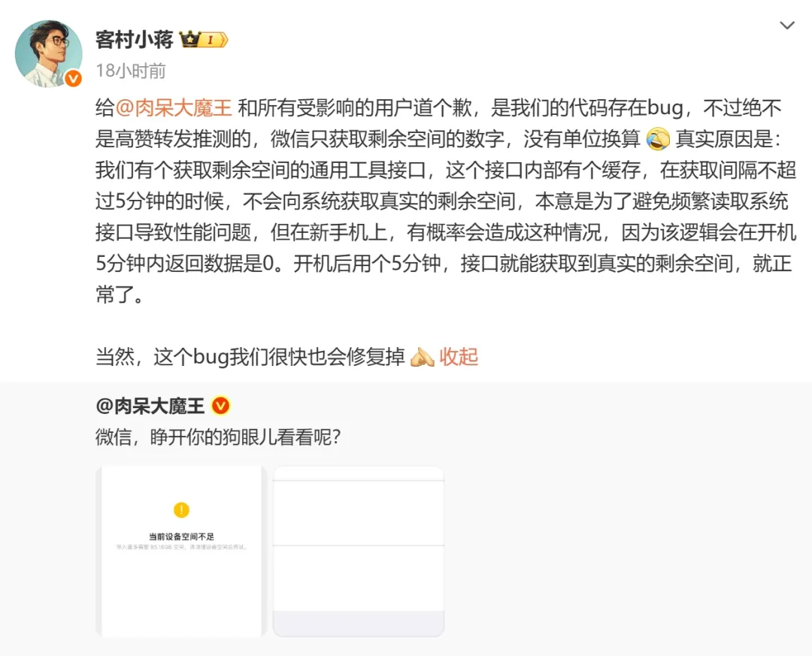Click verified badge beside quoted @肉呆大魔王

tap(220, 406)
